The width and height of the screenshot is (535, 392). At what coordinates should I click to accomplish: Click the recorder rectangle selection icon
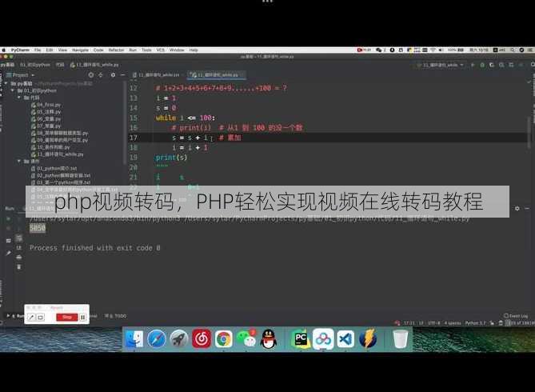click(x=40, y=318)
